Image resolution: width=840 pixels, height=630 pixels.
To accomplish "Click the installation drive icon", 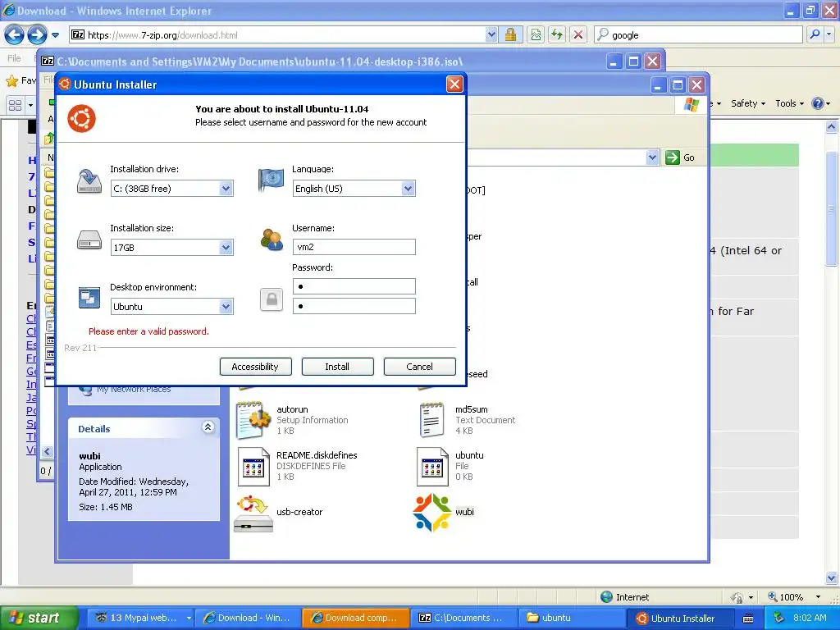I will 89,181.
